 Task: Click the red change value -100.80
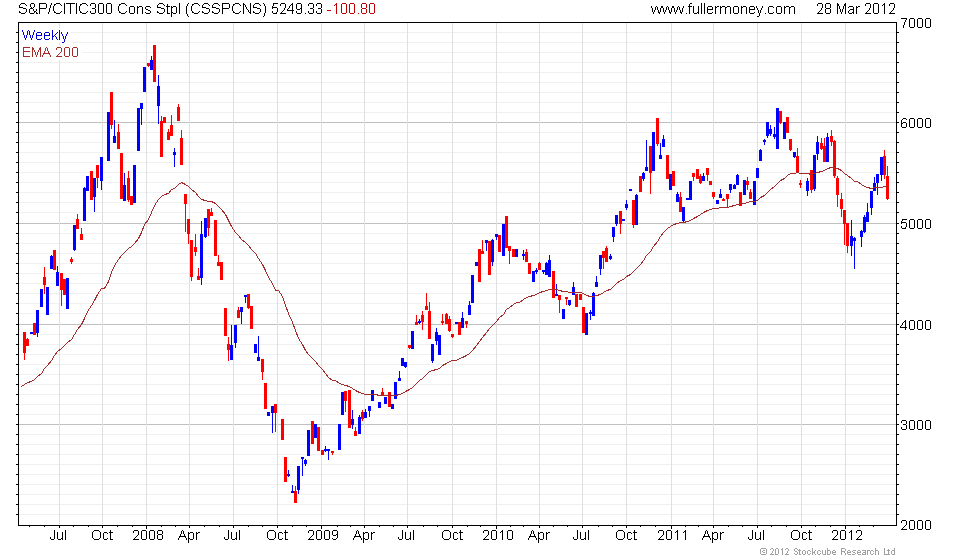(x=351, y=9)
